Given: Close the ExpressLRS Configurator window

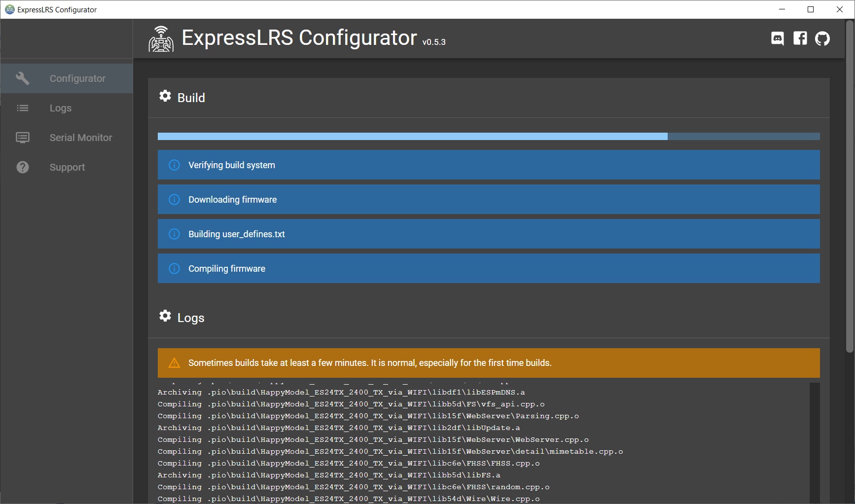Looking at the screenshot, I should point(840,9).
